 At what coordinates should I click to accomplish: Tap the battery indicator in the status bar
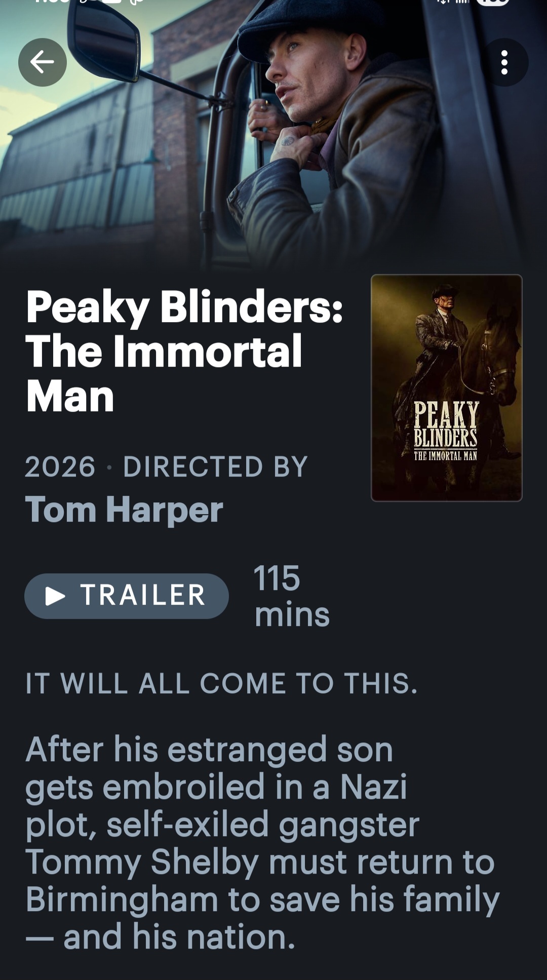pyautogui.click(x=492, y=2)
